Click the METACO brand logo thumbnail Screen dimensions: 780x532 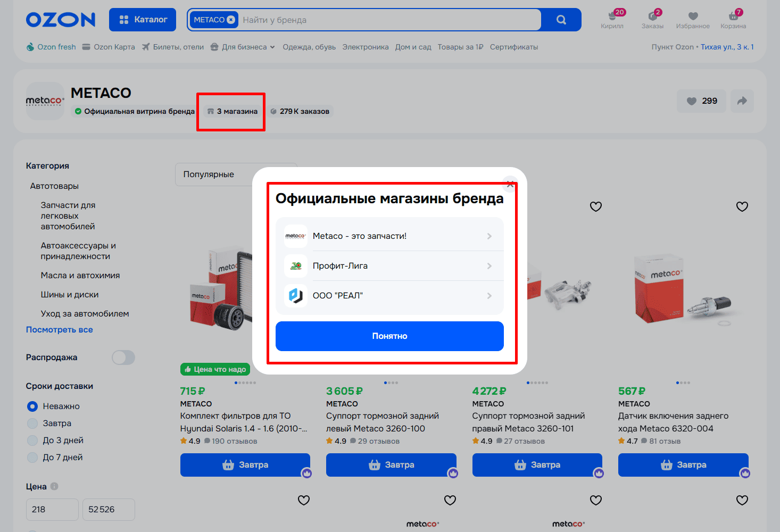click(45, 101)
